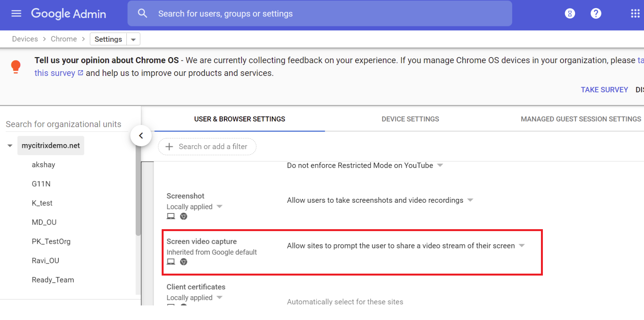Collapse the organizational units side panel
Screen dimensions: 644x320
pos(141,136)
